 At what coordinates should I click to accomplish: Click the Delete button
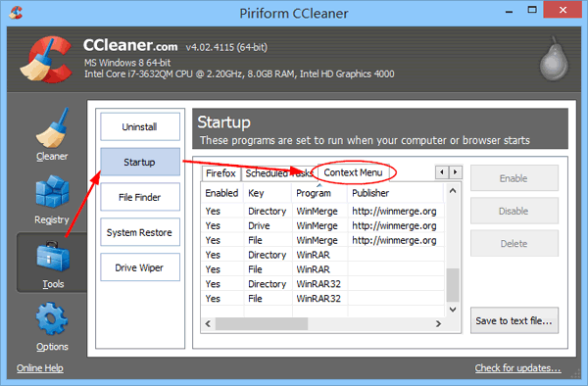point(514,243)
